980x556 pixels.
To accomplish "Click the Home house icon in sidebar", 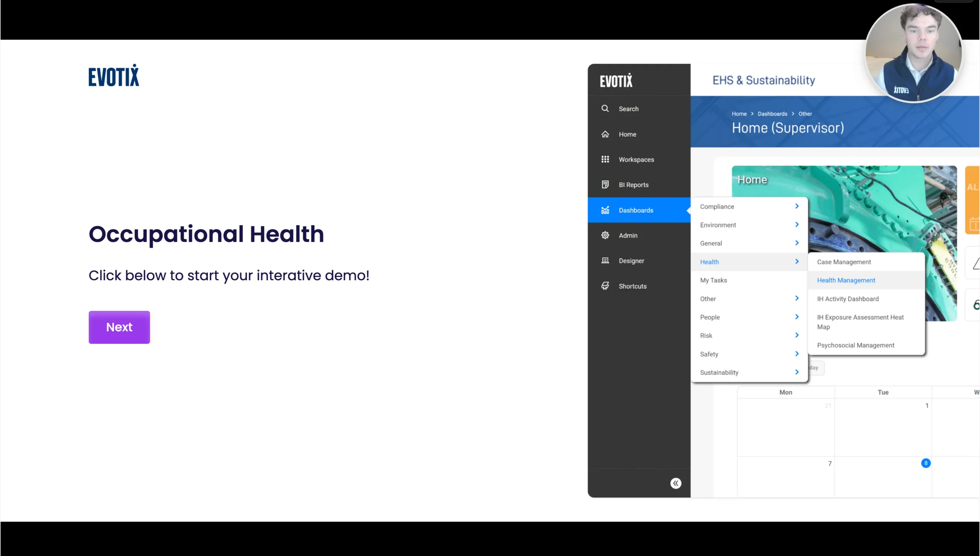I will click(x=605, y=134).
